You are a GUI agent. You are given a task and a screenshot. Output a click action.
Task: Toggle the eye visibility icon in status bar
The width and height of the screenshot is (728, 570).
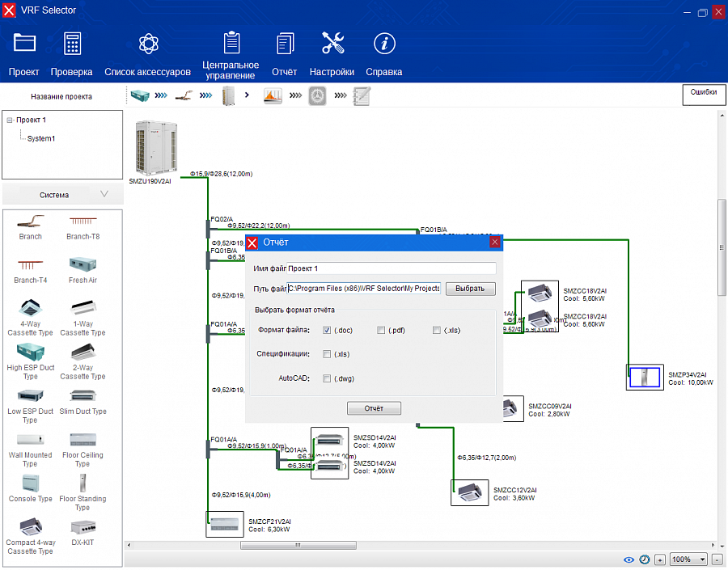coord(629,559)
